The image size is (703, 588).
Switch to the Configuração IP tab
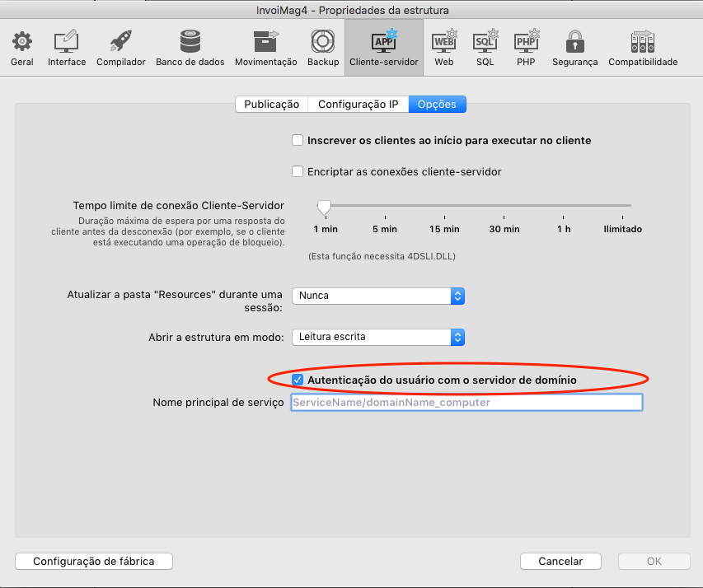coord(358,105)
